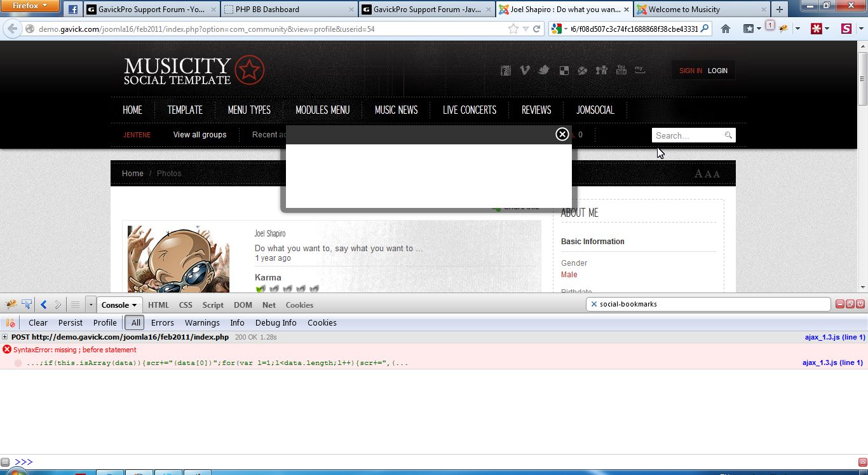Toggle the Firebug command line lines icon

[75, 305]
